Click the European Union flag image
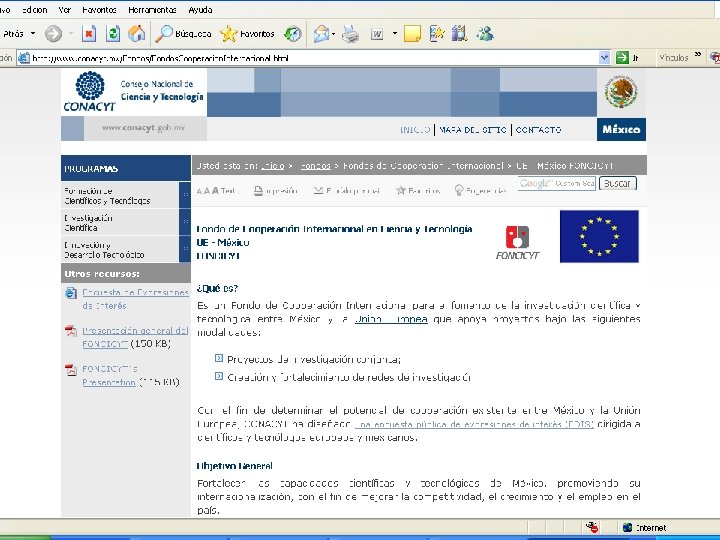Screen dimensions: 720x540 click(x=599, y=236)
